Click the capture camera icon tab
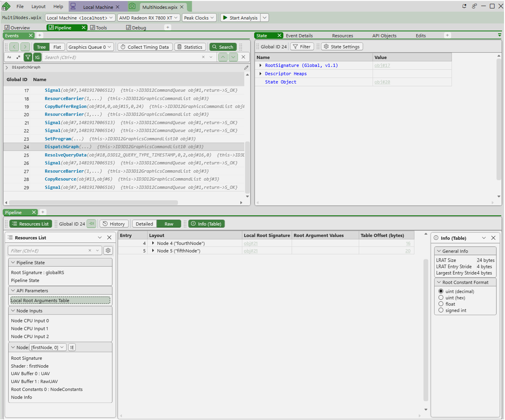 tap(132, 6)
